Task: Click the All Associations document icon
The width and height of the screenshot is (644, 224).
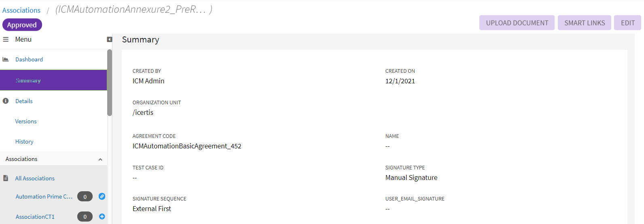Action: (6, 178)
